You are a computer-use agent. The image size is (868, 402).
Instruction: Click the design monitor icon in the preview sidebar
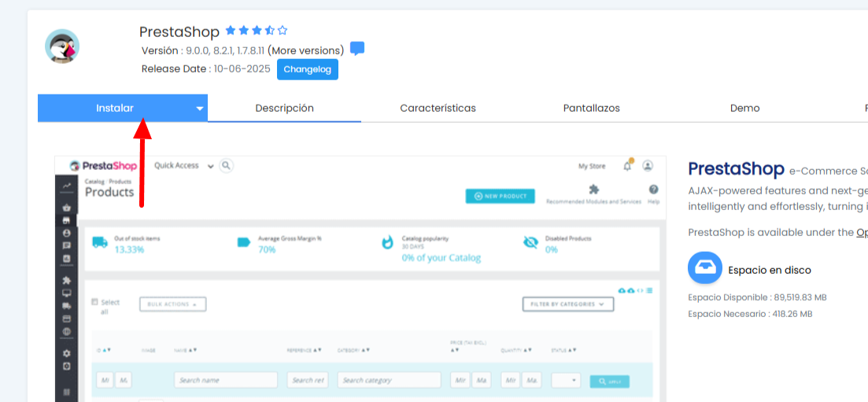pos(67,293)
